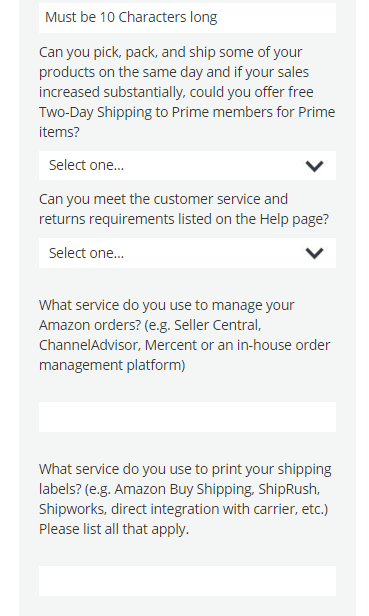Click 'management platform)' text above order field

112,365
